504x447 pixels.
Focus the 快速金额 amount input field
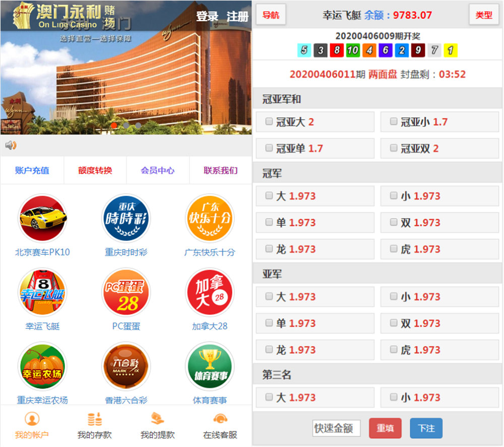pyautogui.click(x=336, y=428)
